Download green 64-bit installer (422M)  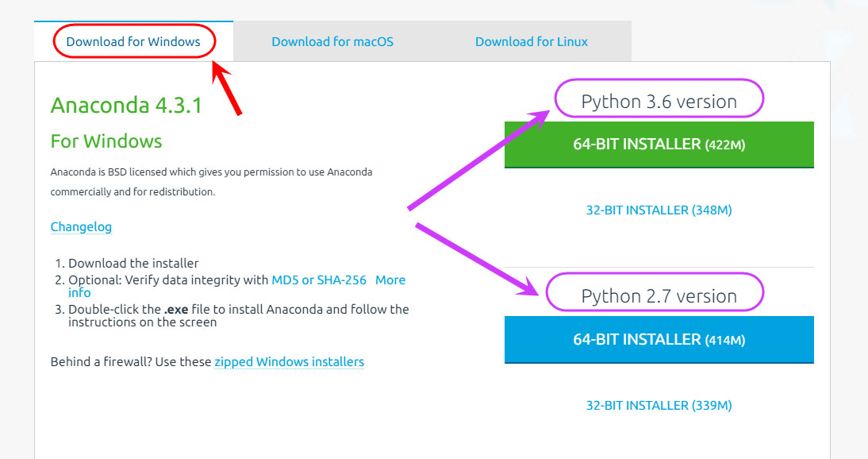click(x=659, y=145)
